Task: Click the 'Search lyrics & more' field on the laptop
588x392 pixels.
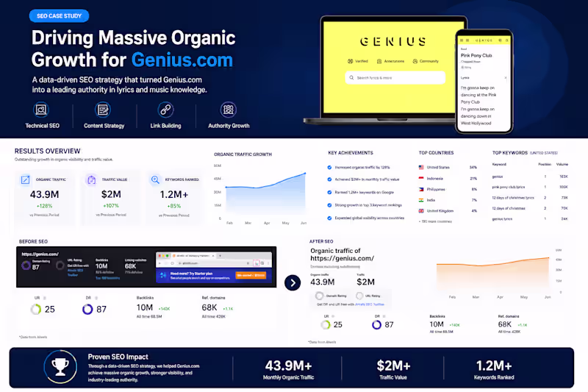Action: (x=395, y=78)
